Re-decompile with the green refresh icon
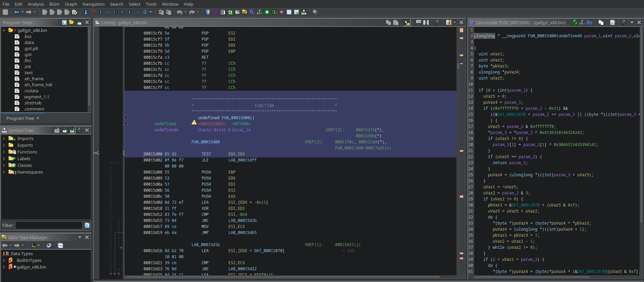The height and width of the screenshot is (282, 644). (575, 22)
